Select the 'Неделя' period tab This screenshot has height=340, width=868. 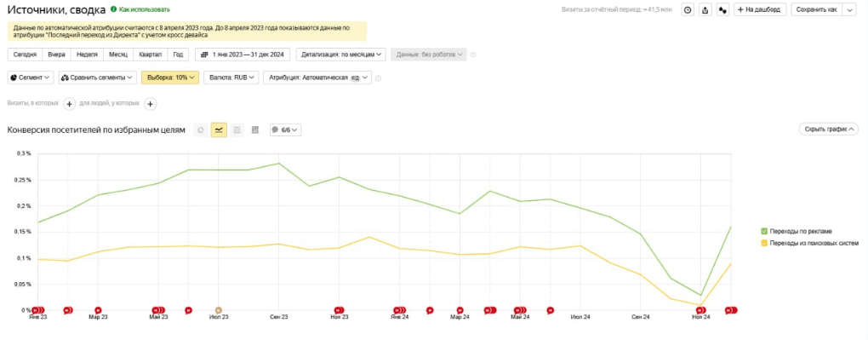[87, 55]
